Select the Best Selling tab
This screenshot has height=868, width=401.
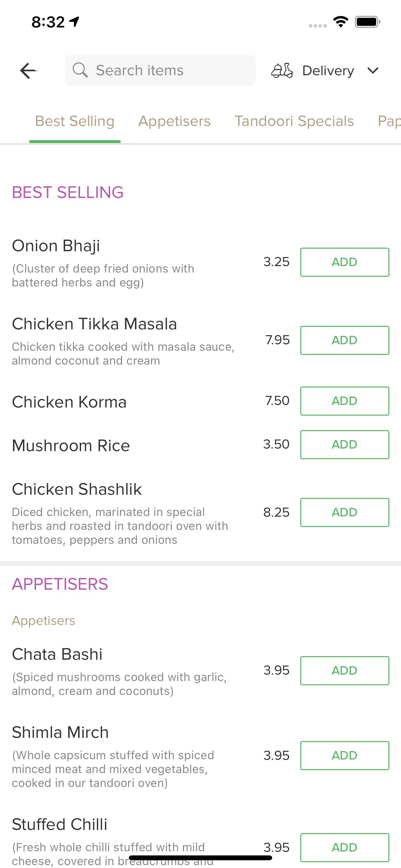(75, 121)
